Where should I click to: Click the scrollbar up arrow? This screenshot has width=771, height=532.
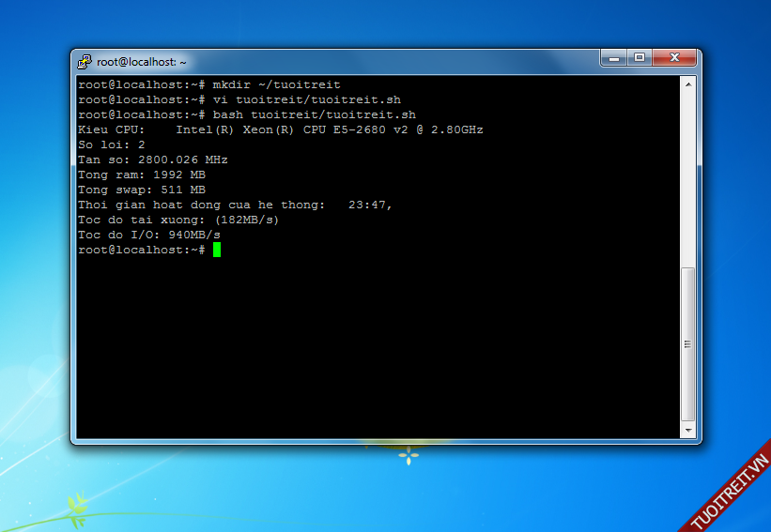point(687,84)
